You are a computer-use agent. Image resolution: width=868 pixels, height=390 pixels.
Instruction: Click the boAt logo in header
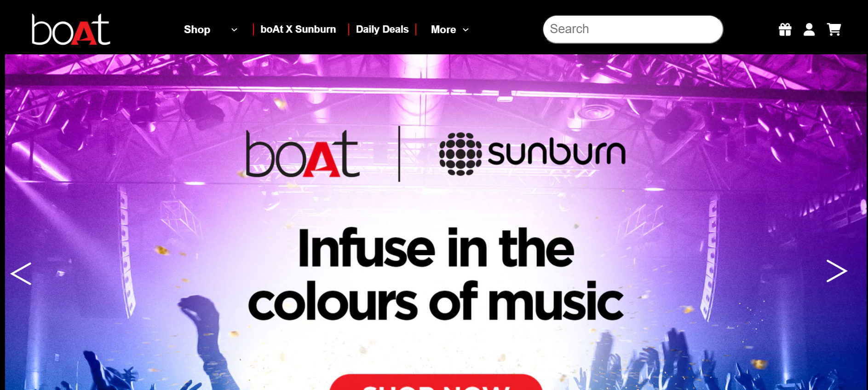click(x=71, y=29)
